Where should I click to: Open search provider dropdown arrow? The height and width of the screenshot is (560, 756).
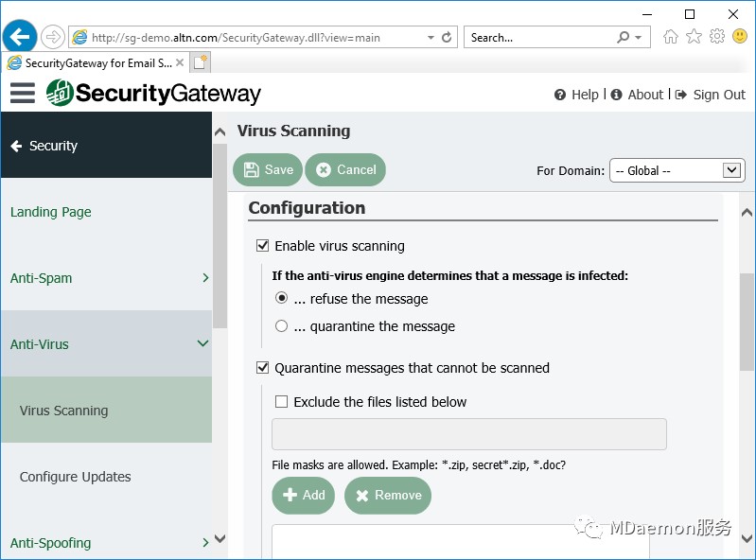[639, 38]
